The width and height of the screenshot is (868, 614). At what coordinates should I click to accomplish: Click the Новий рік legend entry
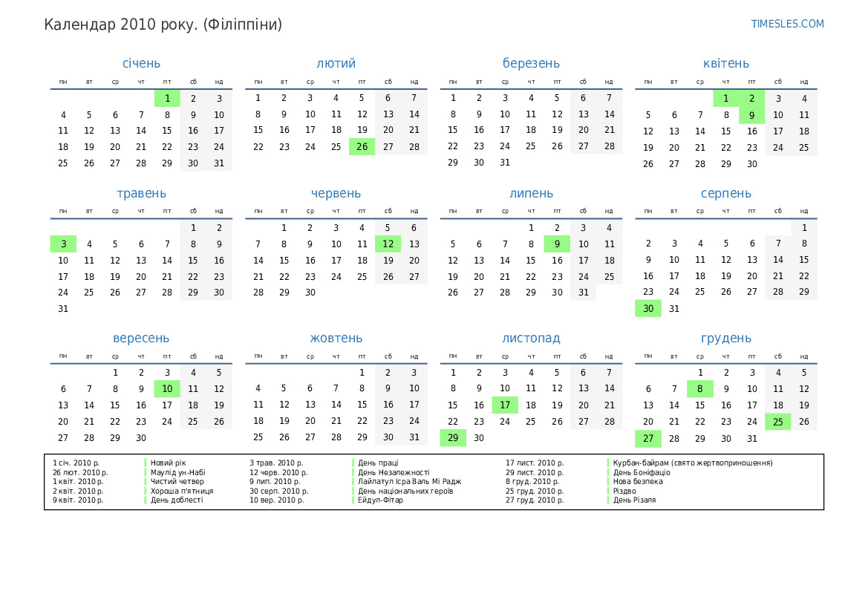coord(169,463)
